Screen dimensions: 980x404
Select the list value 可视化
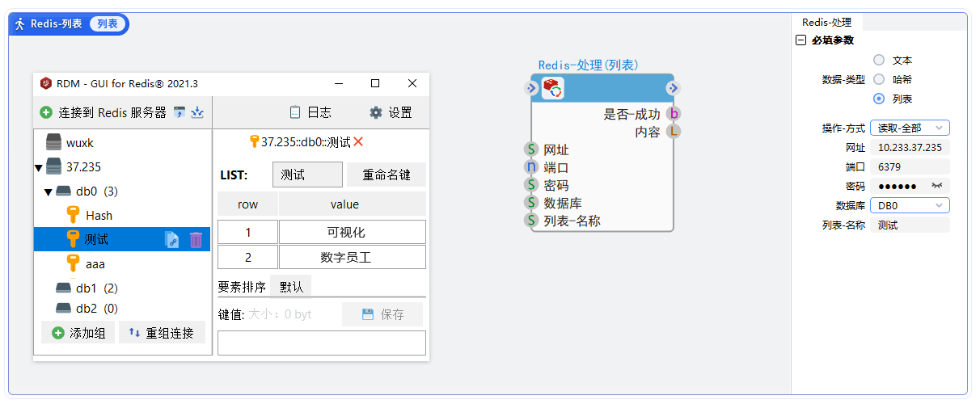pyautogui.click(x=353, y=232)
